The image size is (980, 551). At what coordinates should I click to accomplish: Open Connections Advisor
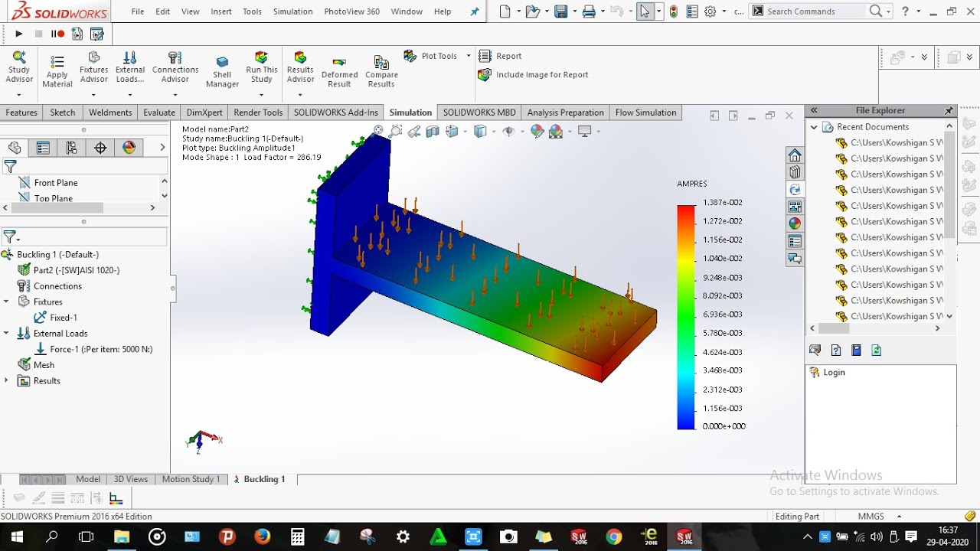(x=175, y=67)
